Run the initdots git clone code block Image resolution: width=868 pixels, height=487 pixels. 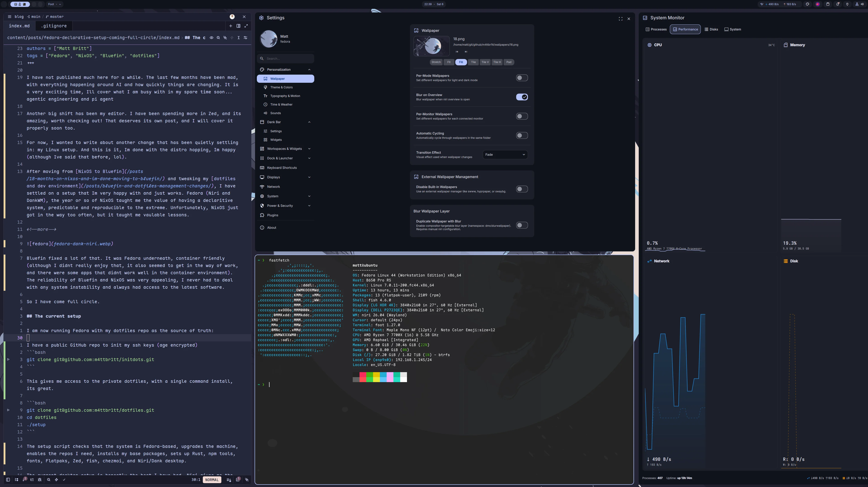[8, 360]
